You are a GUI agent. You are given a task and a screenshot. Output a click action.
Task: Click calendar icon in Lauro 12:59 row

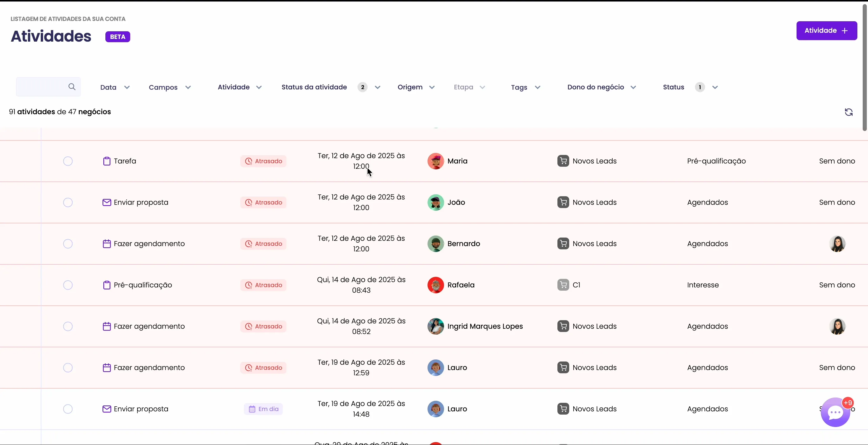tap(107, 367)
